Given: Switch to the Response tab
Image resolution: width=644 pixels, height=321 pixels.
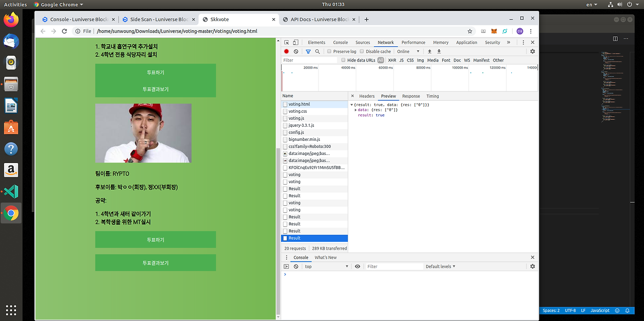Looking at the screenshot, I should click(x=411, y=96).
